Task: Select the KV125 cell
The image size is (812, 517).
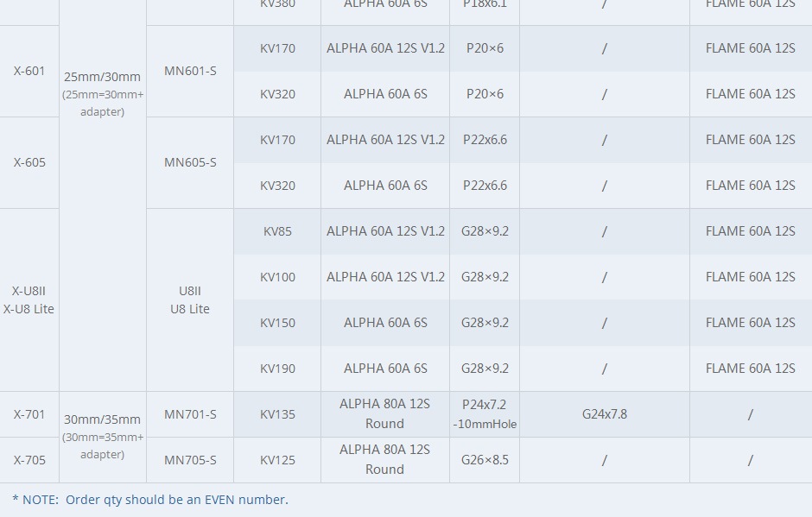Action: coord(277,460)
